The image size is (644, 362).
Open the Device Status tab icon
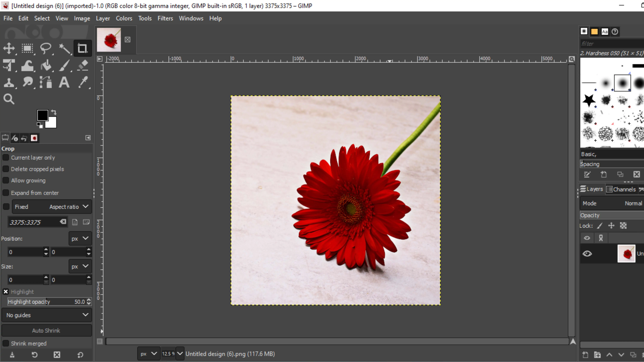click(x=15, y=138)
